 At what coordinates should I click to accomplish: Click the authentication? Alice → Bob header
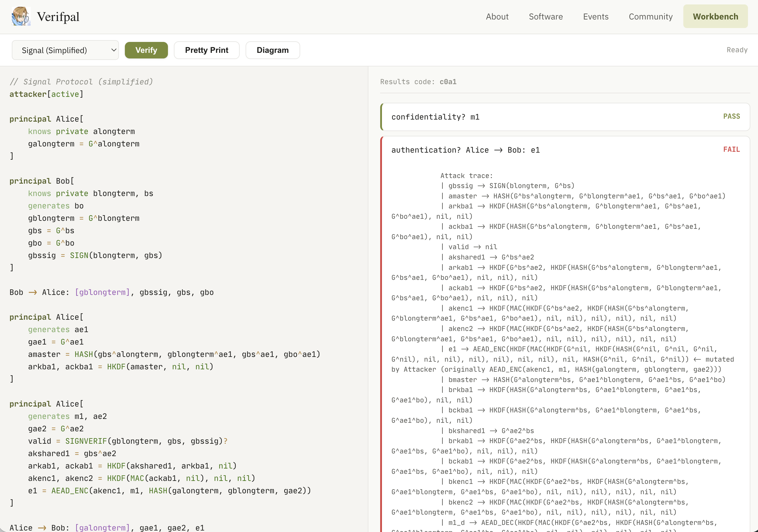tap(465, 150)
